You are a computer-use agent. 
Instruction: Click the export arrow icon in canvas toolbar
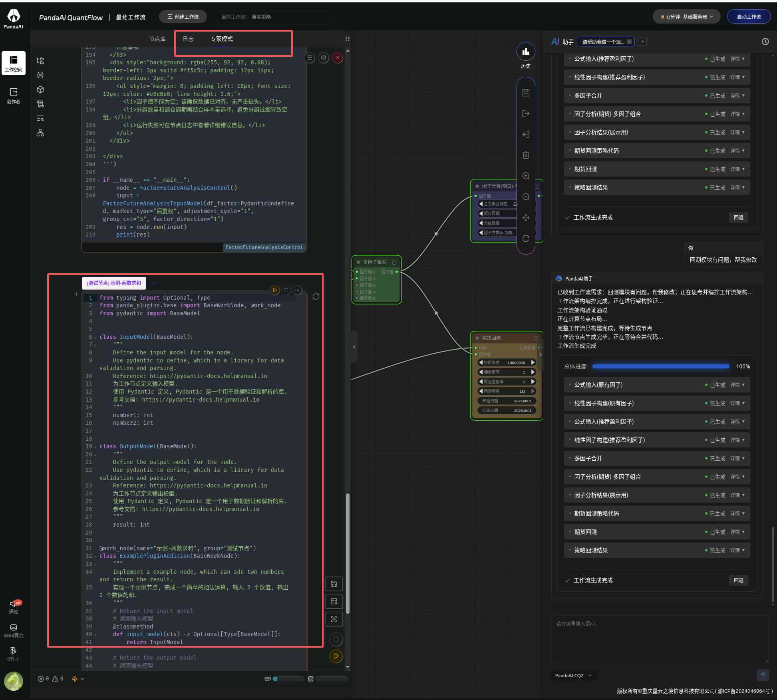coord(526,113)
